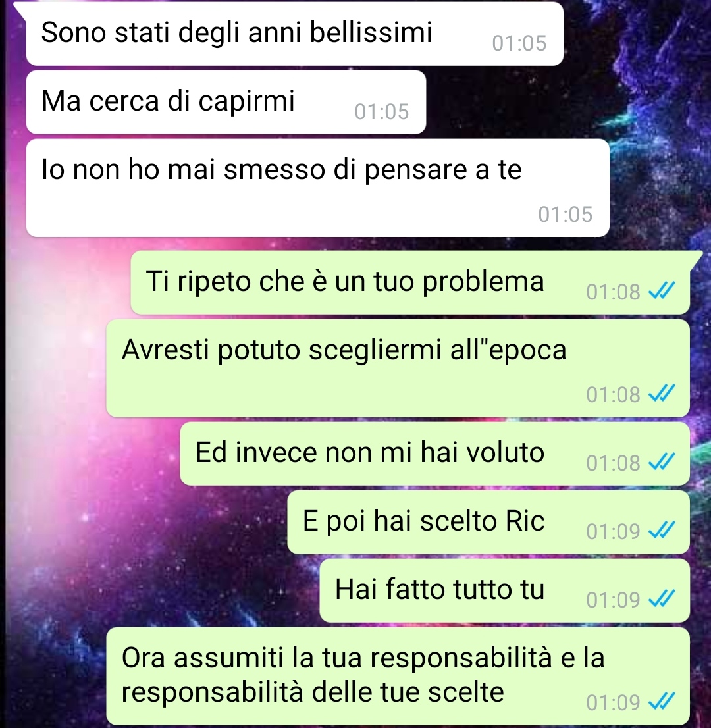
Task: Tap the 01:08 timestamp on 'Ed invece non mi hai voluto'
Action: (613, 463)
